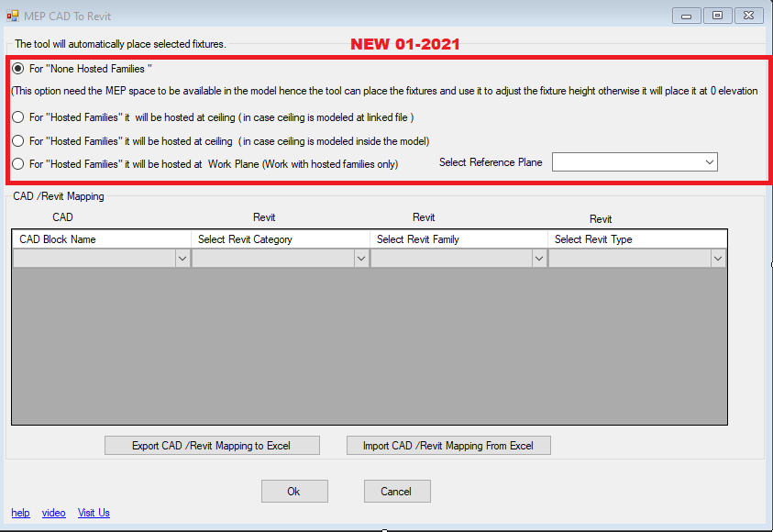Screen dimensions: 773x532
Task: Dismiss dialog with the Cancel button
Action: click(x=397, y=492)
